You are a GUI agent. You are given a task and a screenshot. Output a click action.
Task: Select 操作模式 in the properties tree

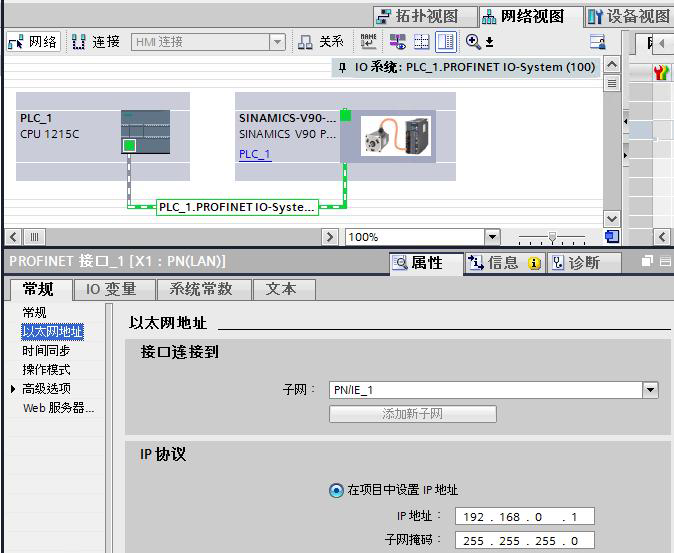tap(46, 370)
